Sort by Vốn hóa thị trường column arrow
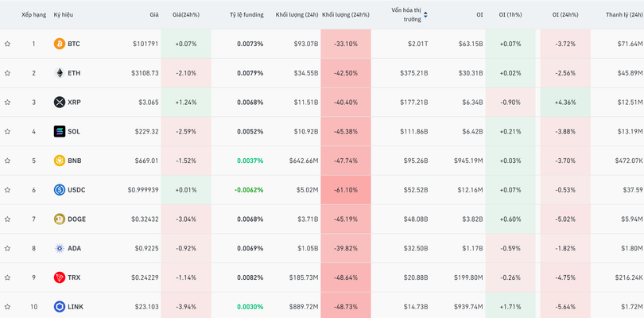644x318 pixels. (x=425, y=14)
